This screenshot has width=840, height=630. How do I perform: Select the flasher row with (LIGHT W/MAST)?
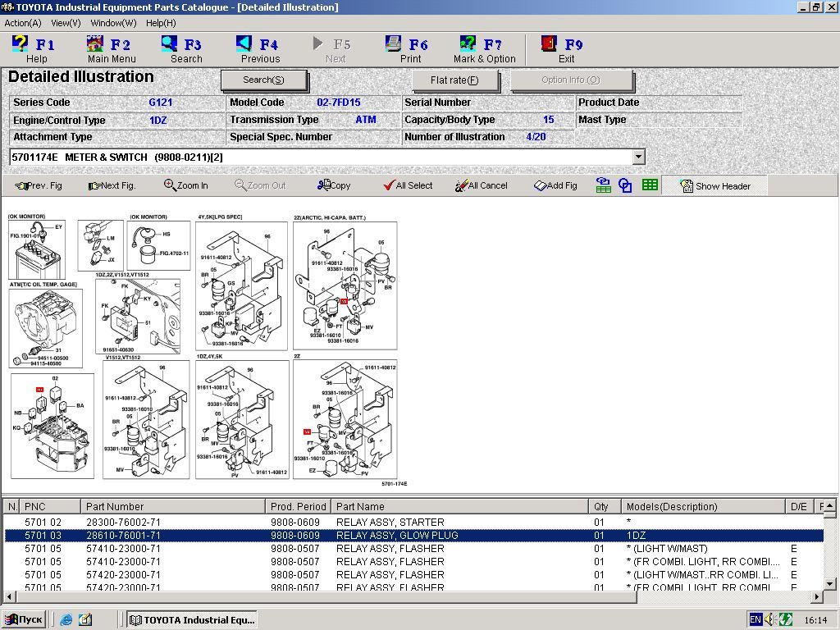pyautogui.click(x=413, y=549)
